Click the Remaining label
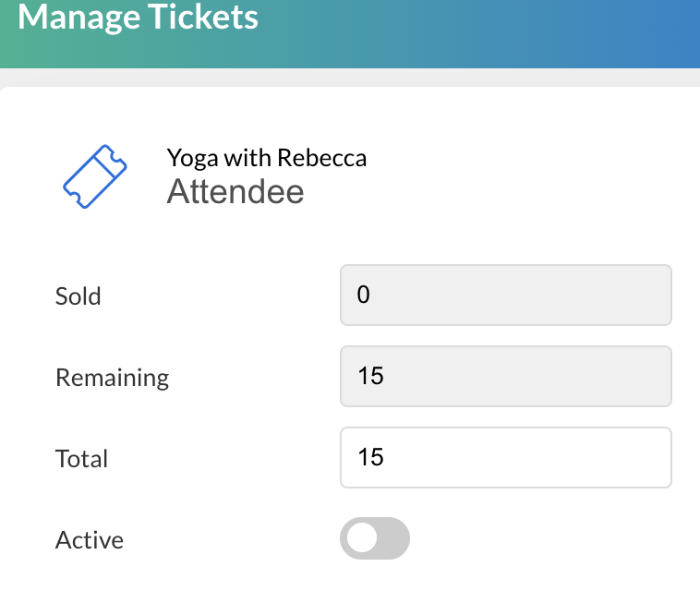 coord(112,378)
